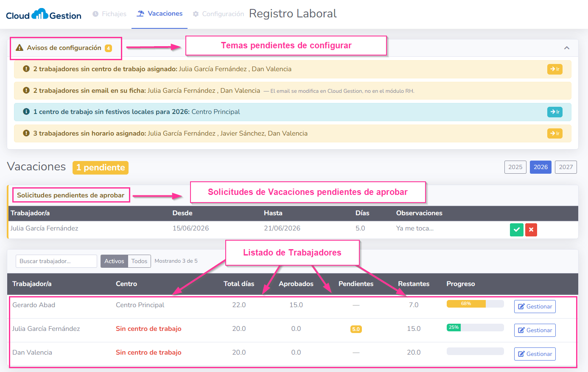Manage Dan Valencia's vacations with Gestionar
The width and height of the screenshot is (588, 372).
tap(535, 354)
